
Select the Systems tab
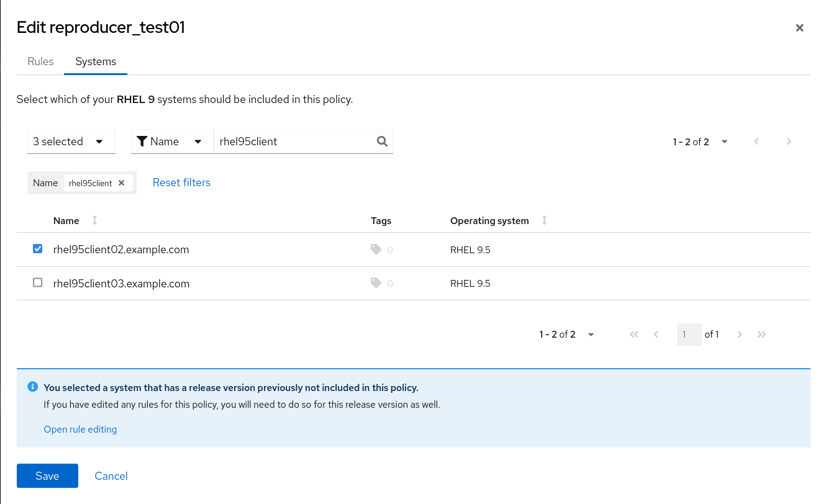96,61
